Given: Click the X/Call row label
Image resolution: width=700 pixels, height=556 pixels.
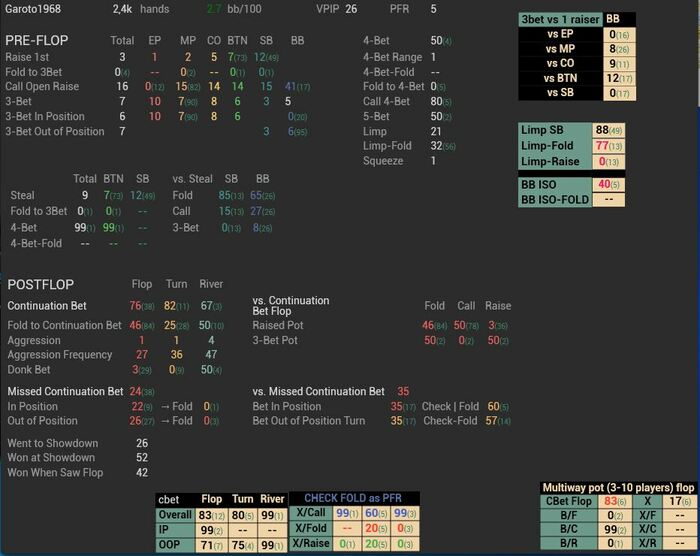Looking at the screenshot, I should click(x=310, y=513).
